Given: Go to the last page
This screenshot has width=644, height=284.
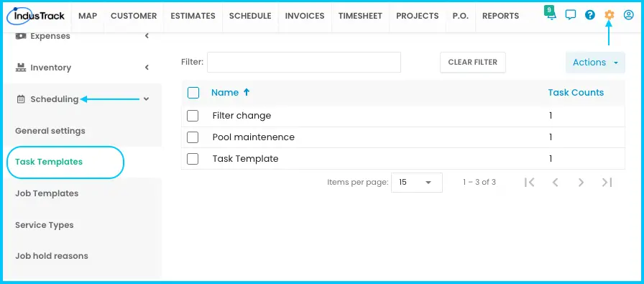Looking at the screenshot, I should click(x=607, y=182).
